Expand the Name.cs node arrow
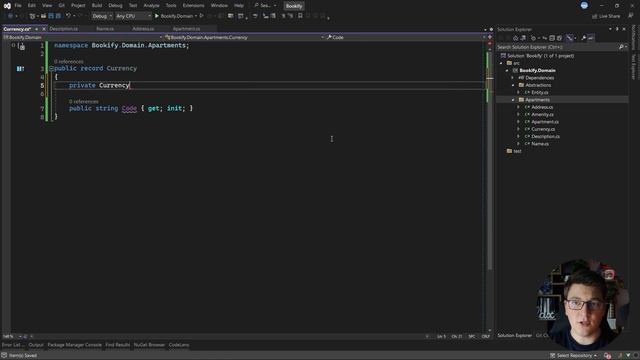 [x=519, y=144]
